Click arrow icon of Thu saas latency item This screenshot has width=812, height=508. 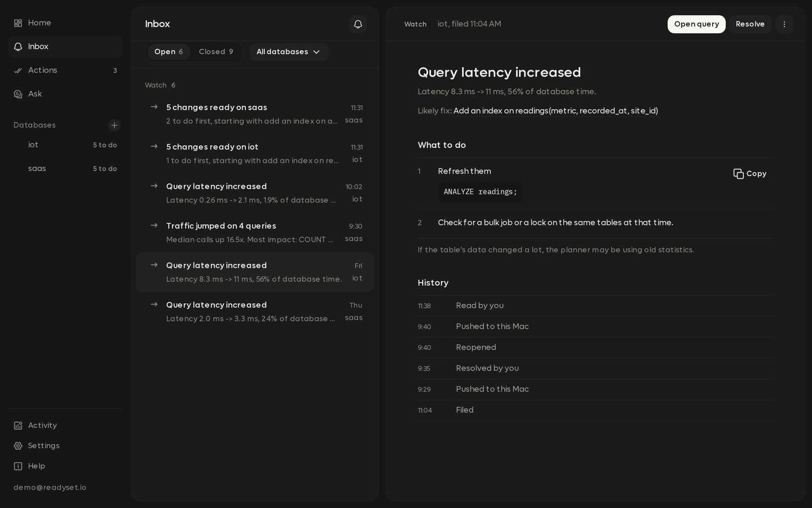click(154, 304)
